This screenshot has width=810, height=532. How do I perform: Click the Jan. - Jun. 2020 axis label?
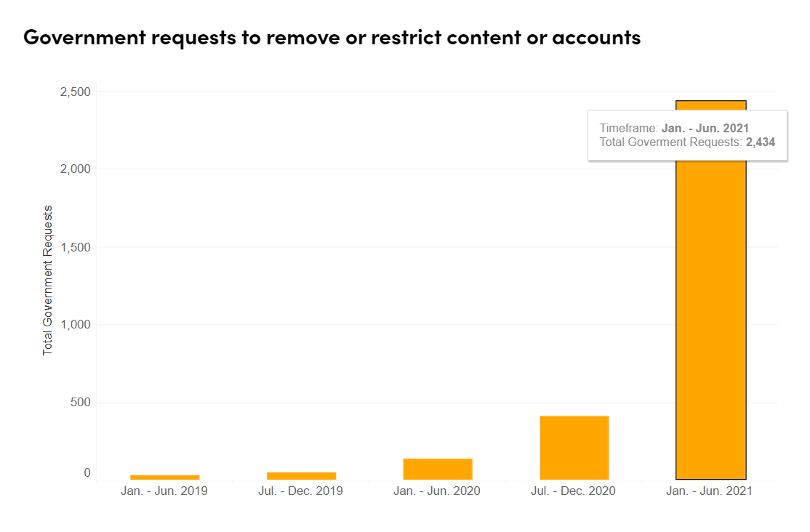point(437,491)
